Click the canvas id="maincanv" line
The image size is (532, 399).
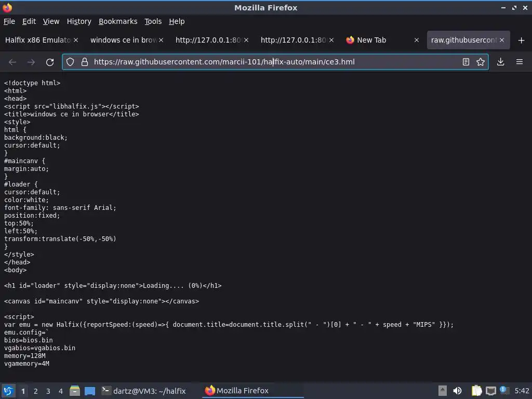tap(101, 301)
